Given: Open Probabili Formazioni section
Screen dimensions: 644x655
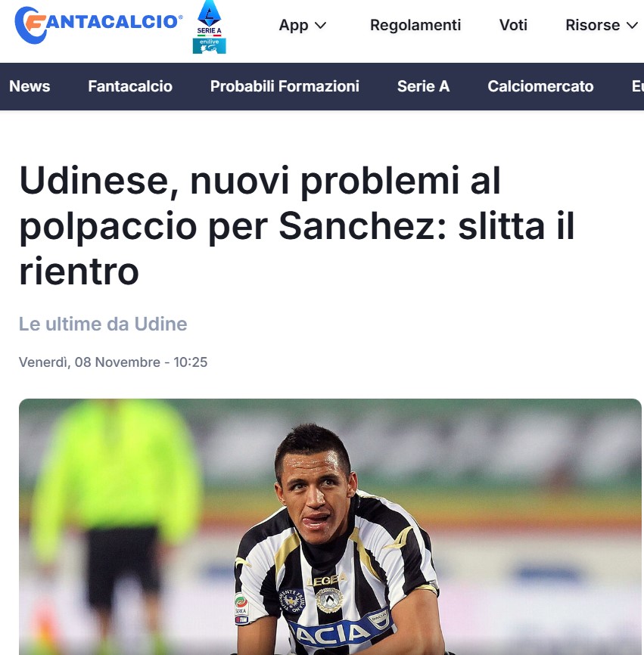Looking at the screenshot, I should click(x=285, y=86).
